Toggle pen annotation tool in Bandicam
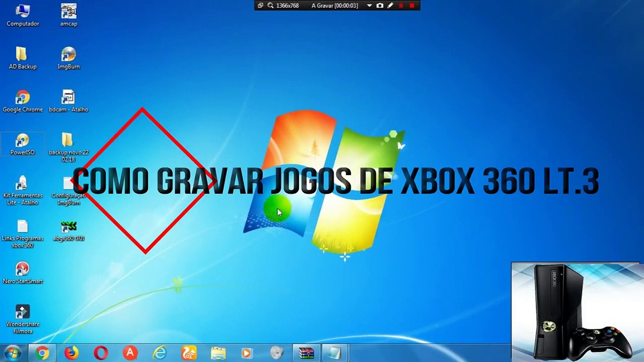 pyautogui.click(x=390, y=5)
